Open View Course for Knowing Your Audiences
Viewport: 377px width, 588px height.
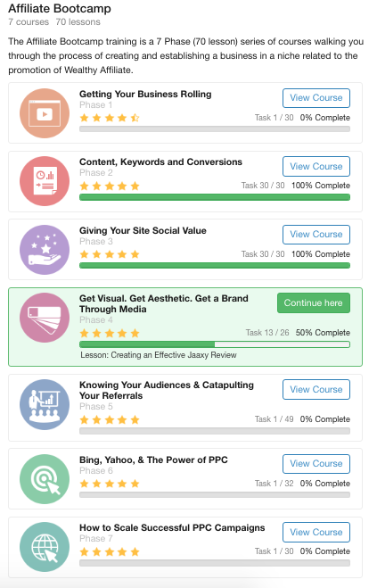(316, 389)
